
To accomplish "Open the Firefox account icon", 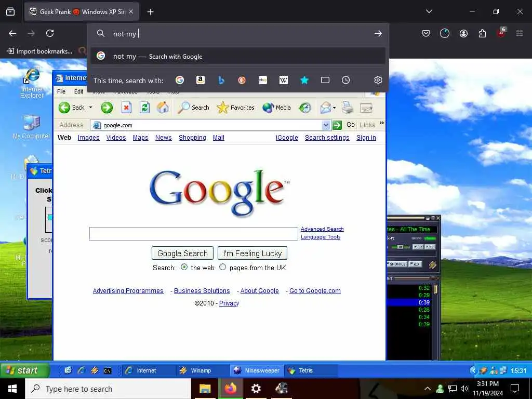I will 463,33.
